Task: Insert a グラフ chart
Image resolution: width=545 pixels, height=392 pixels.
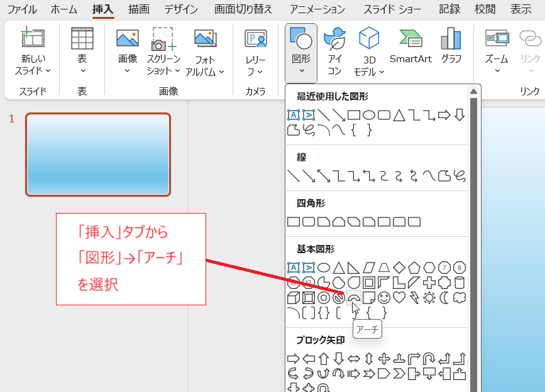Action: coord(451,46)
